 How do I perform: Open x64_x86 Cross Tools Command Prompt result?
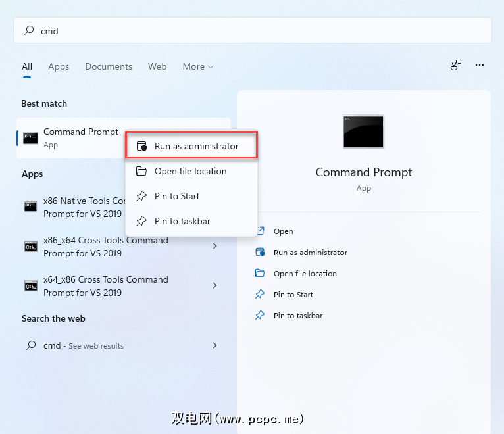(124, 286)
